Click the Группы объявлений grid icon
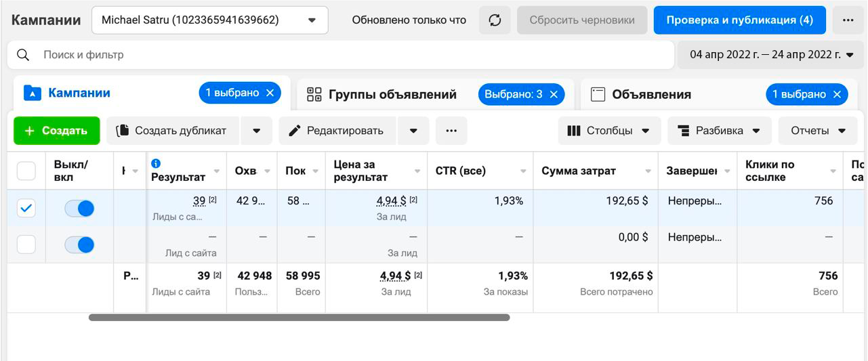This screenshot has height=361, width=868. (x=314, y=94)
